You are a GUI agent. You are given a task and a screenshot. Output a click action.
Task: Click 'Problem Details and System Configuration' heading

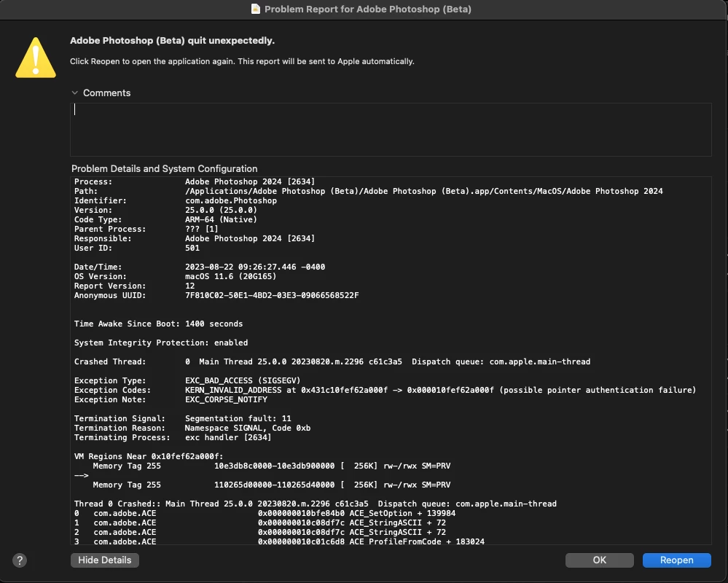pyautogui.click(x=165, y=168)
